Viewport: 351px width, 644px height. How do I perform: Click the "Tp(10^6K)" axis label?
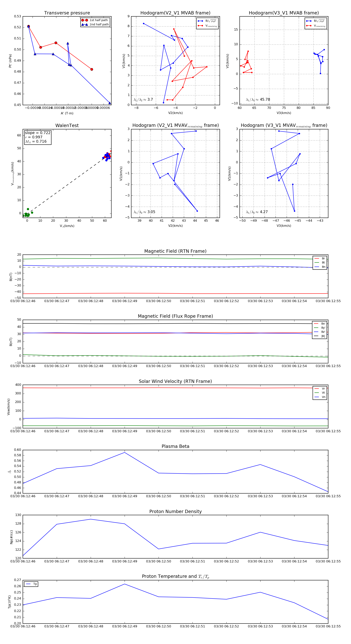pyautogui.click(x=10, y=602)
